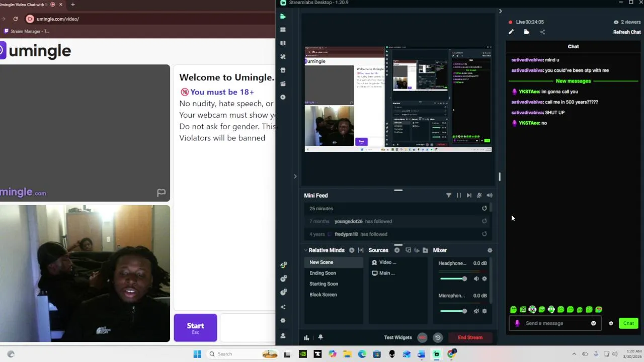Open File Explorer from the taskbar
Screen dimensions: 644x362
[x=347, y=354]
